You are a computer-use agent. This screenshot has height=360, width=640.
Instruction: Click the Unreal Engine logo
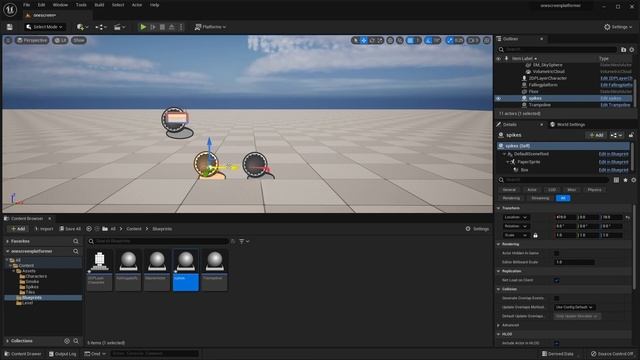point(10,9)
